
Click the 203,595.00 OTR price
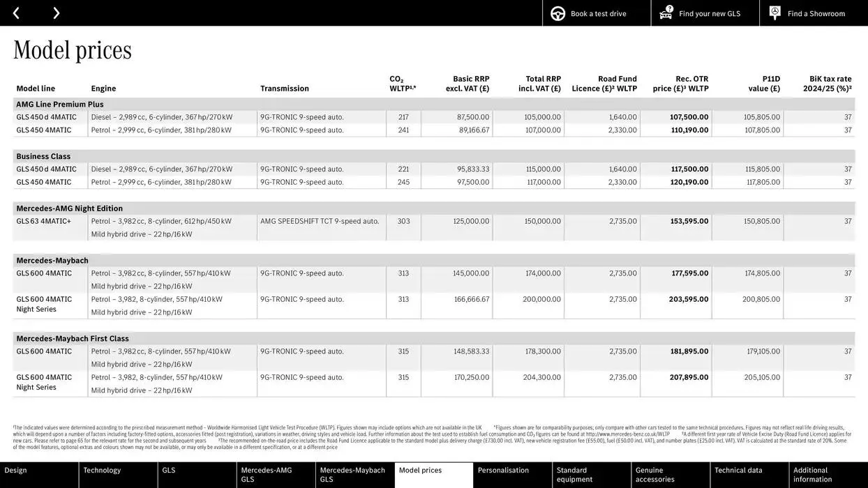click(689, 300)
